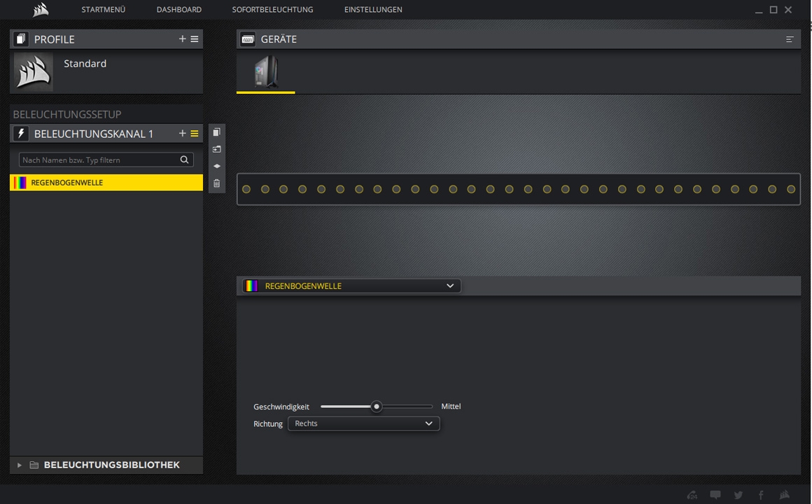
Task: Expand the BELEUCHTUNGSBIBLIOTHEK section triangle
Action: tap(19, 465)
